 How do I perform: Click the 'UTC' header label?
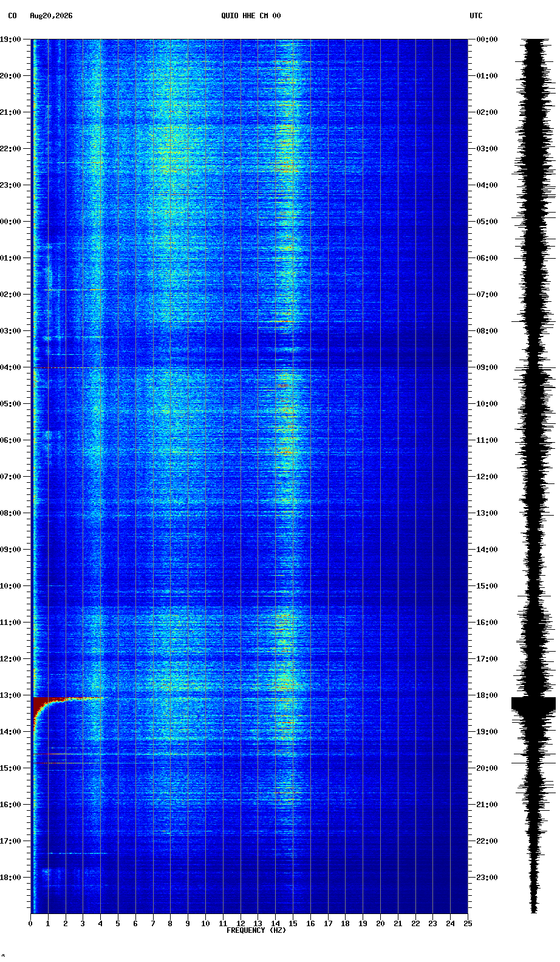click(x=476, y=16)
